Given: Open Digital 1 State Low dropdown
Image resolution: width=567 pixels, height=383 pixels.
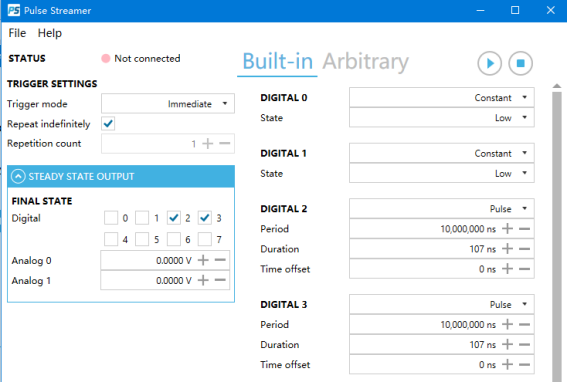Looking at the screenshot, I should pyautogui.click(x=442, y=173).
